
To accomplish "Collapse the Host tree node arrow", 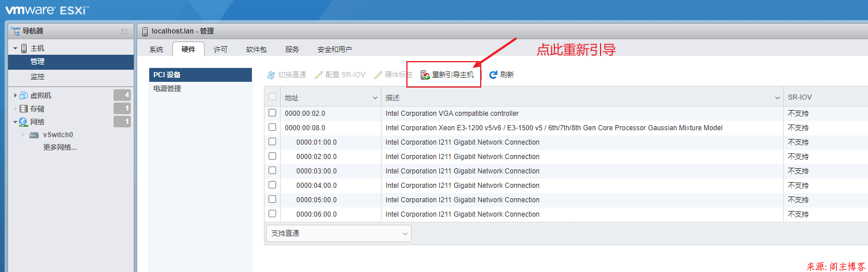I will (16, 48).
